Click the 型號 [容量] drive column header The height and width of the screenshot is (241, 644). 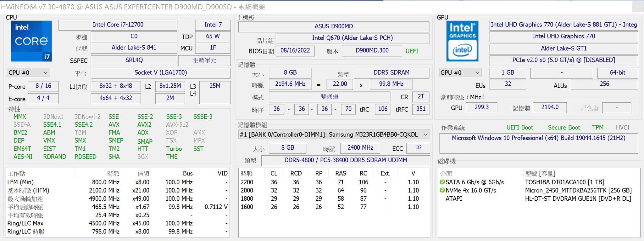(540, 174)
